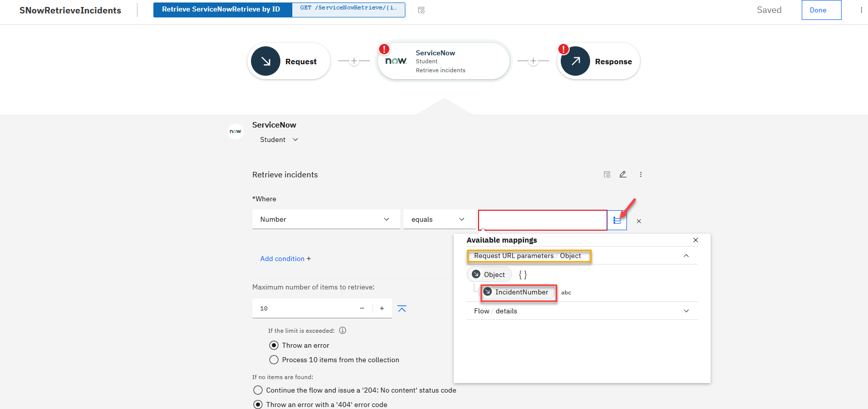Open the Number field dropdown
Viewport: 868px width, 409px height.
(x=326, y=219)
